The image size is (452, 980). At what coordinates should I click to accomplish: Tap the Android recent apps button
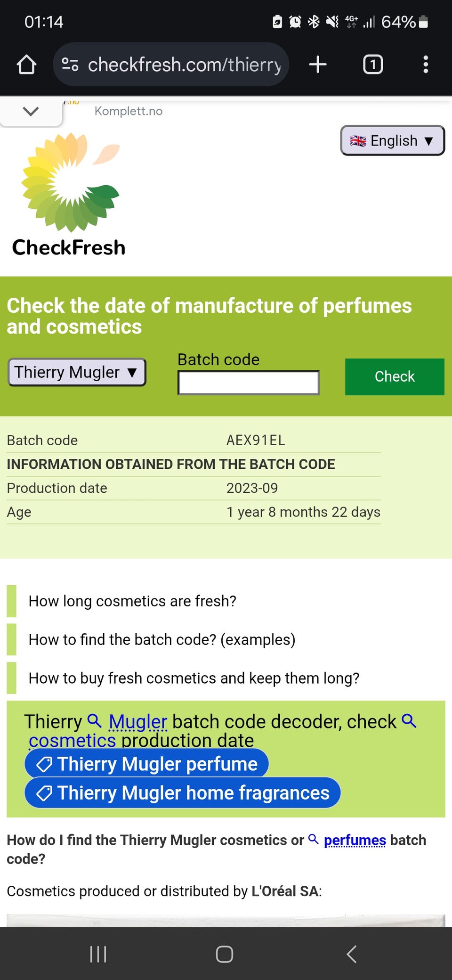(98, 955)
